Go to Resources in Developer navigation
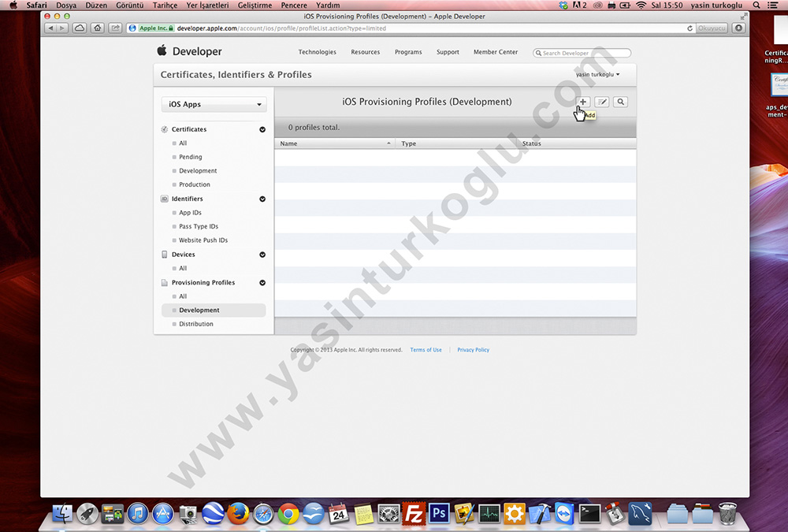 [366, 52]
